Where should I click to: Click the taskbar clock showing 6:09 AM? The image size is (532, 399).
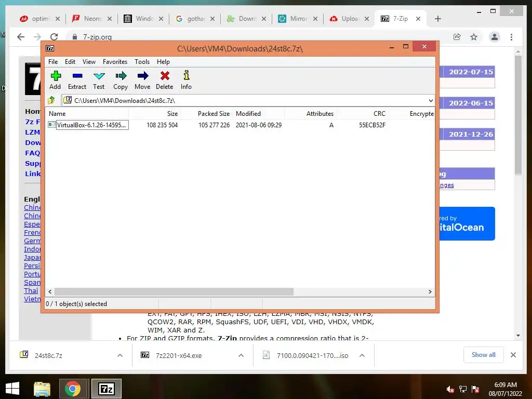(x=505, y=389)
